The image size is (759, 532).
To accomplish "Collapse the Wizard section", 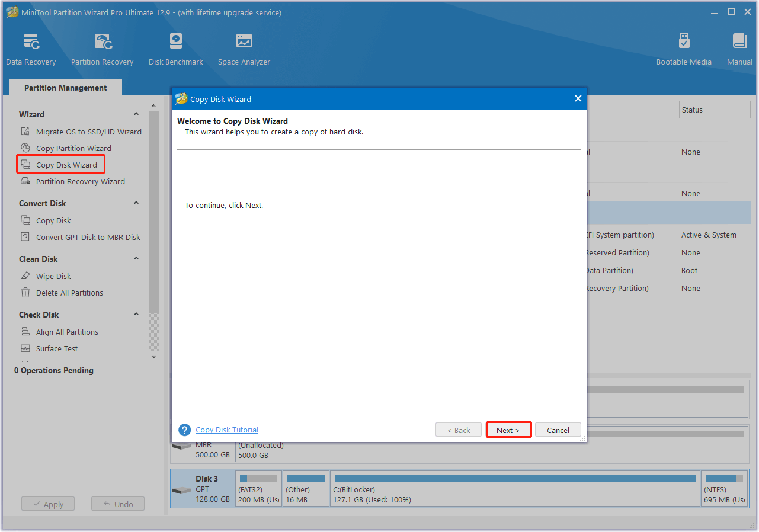I will (x=136, y=114).
